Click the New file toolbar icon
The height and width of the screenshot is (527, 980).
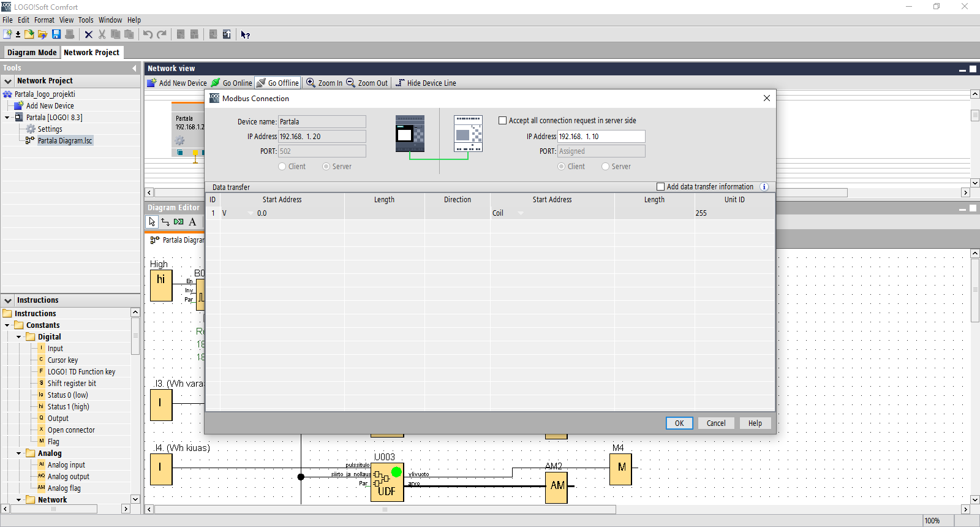coord(8,34)
